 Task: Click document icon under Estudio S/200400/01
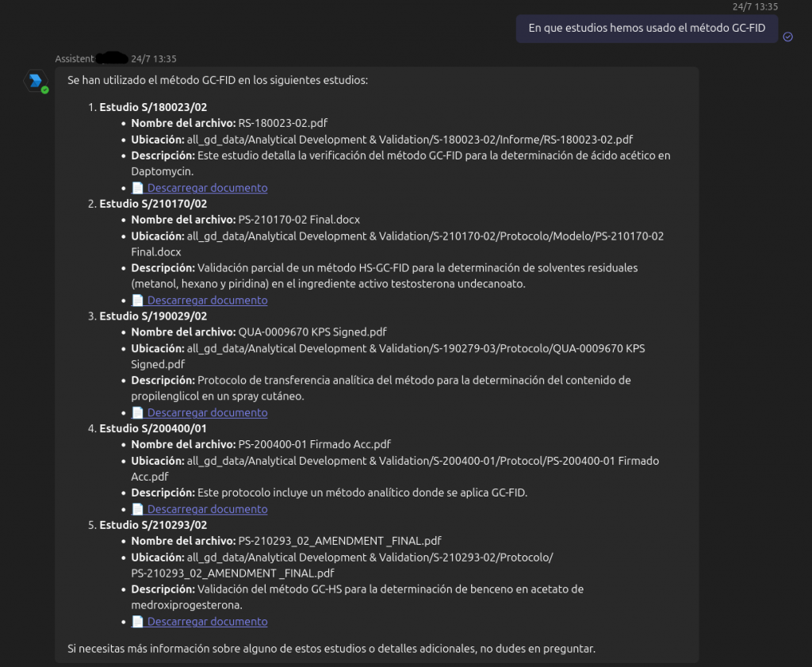tap(137, 508)
